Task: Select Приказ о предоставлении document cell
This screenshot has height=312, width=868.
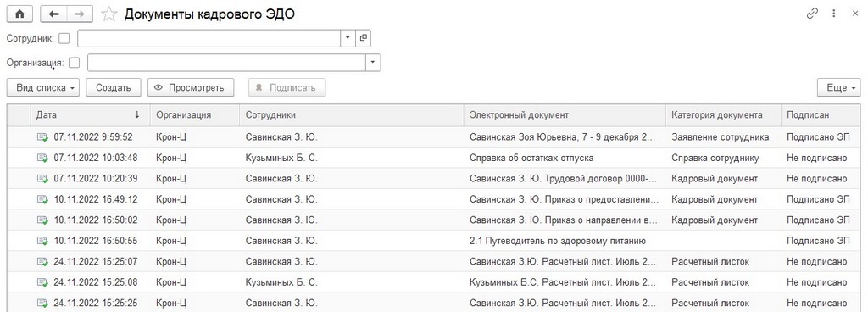Action: [x=565, y=200]
